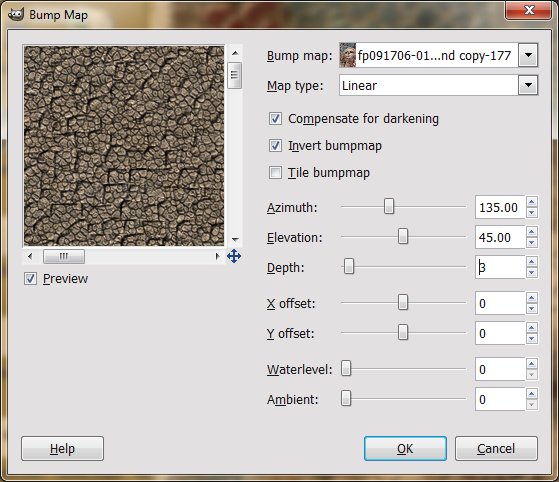
Task: Toggle Compensate for darkening checkbox
Action: point(275,119)
